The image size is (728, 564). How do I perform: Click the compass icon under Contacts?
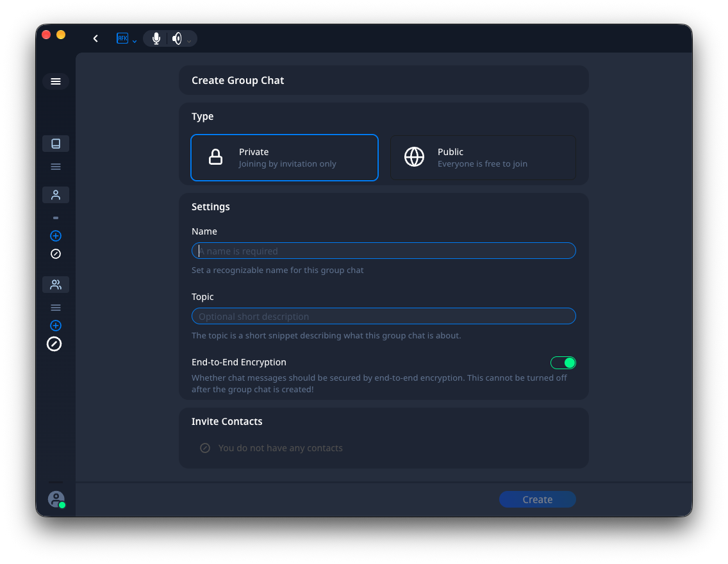click(56, 254)
